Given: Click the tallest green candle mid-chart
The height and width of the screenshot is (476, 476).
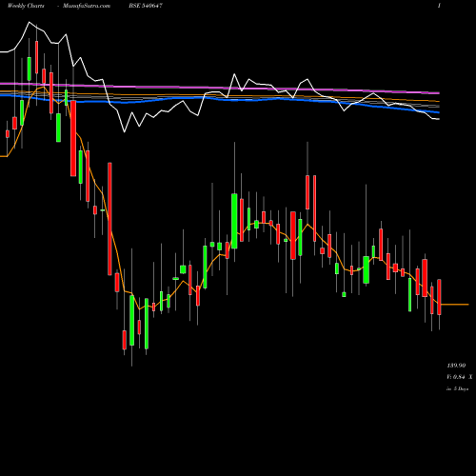Looking at the screenshot, I should click(234, 221).
